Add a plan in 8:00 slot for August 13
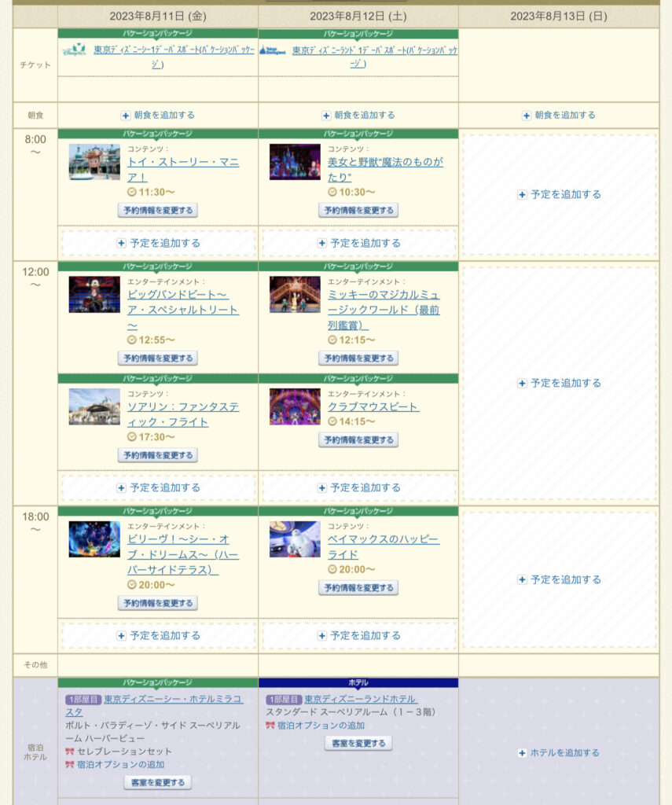The image size is (672, 805). [559, 195]
